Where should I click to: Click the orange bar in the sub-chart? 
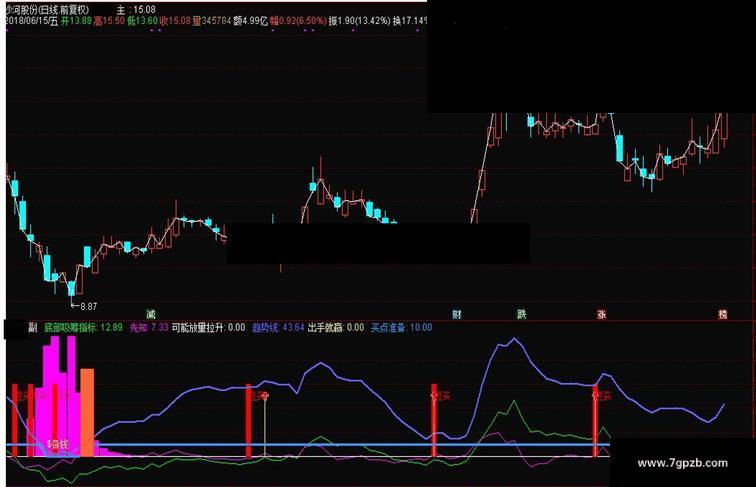pyautogui.click(x=87, y=412)
